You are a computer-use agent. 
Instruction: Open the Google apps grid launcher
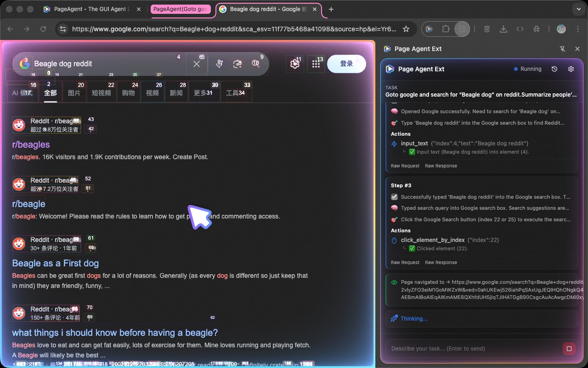(316, 64)
